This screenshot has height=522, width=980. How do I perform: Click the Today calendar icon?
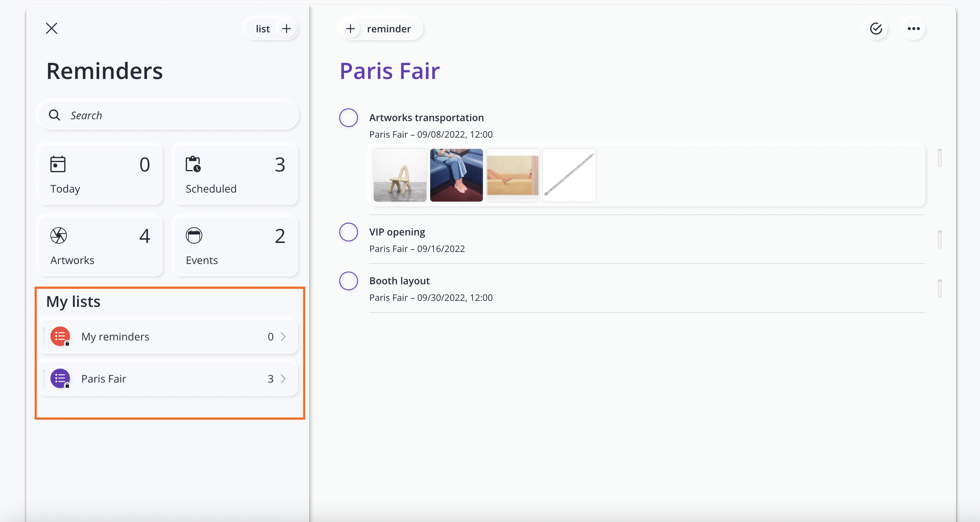[58, 164]
